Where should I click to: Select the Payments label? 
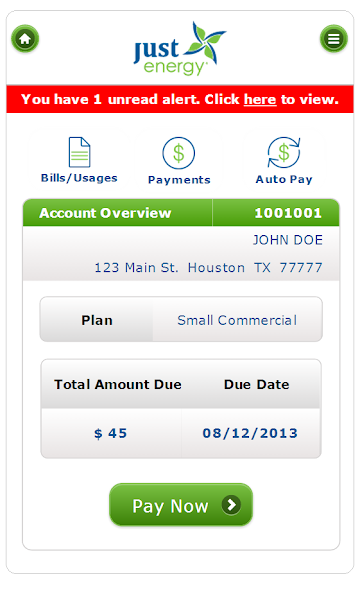pyautogui.click(x=179, y=180)
